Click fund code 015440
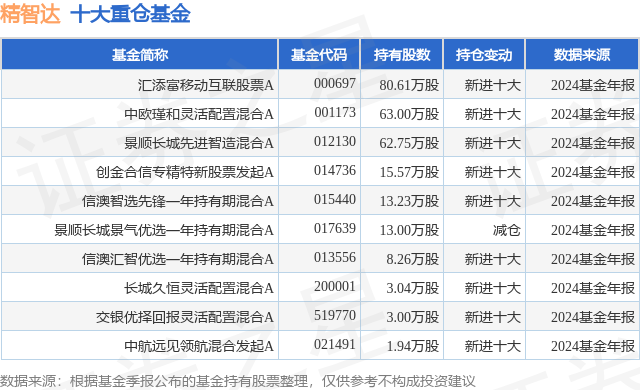Screen dimensions: 640x390 click(x=335, y=199)
